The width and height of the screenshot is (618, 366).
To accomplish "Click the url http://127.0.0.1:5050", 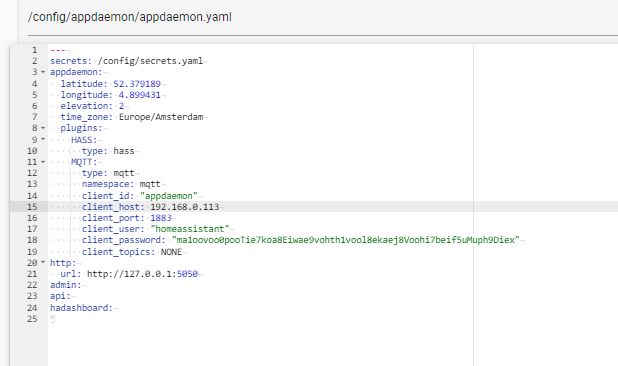I will (x=142, y=274).
